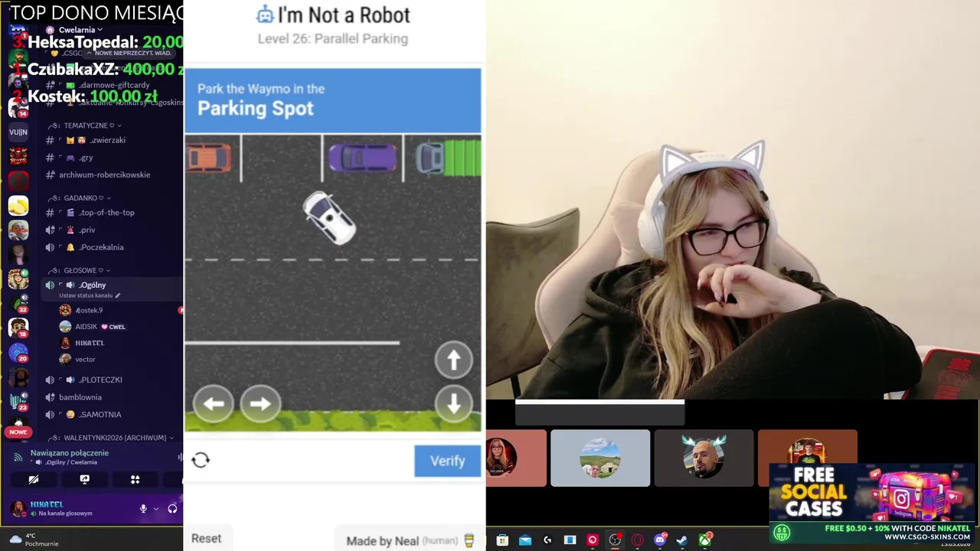Toggle Discord microphone mute
The height and width of the screenshot is (551, 980).
pos(143,509)
